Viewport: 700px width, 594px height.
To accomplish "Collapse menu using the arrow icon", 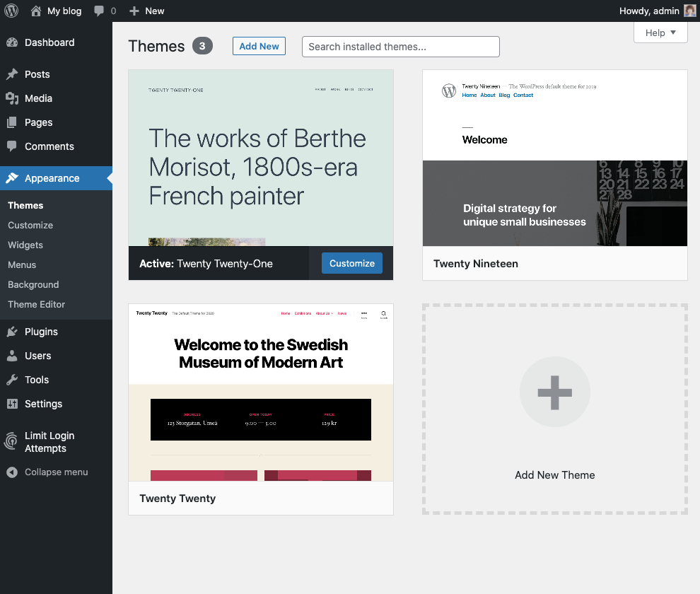I will click(x=12, y=472).
